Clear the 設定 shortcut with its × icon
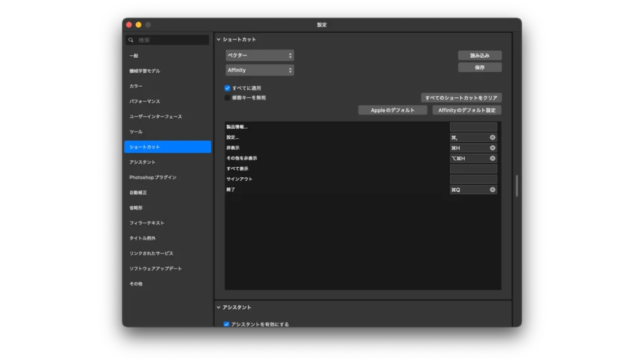The image size is (644, 362). coord(493,136)
